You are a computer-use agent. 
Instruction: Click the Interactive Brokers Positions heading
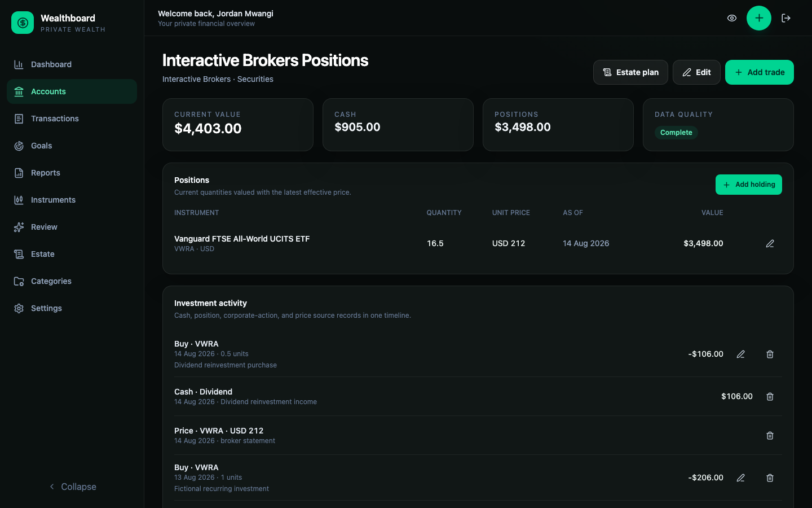click(265, 60)
